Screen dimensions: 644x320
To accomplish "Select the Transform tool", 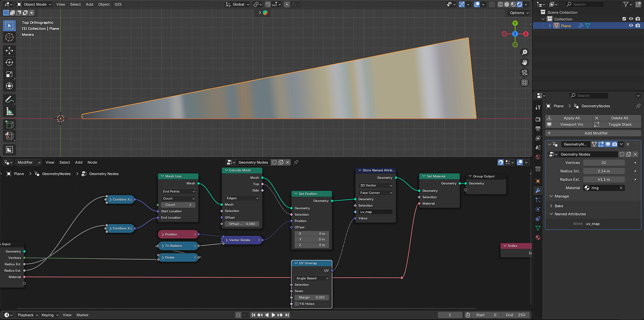I will [9, 86].
